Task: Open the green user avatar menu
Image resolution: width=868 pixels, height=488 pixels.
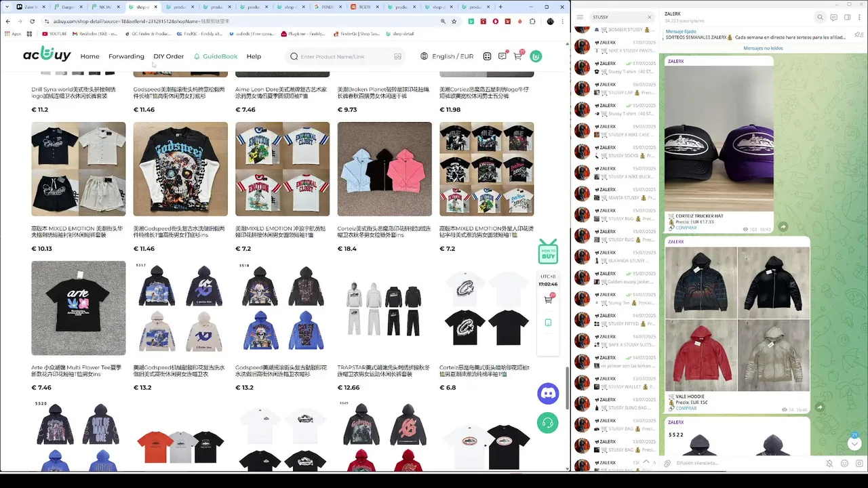Action: point(536,56)
